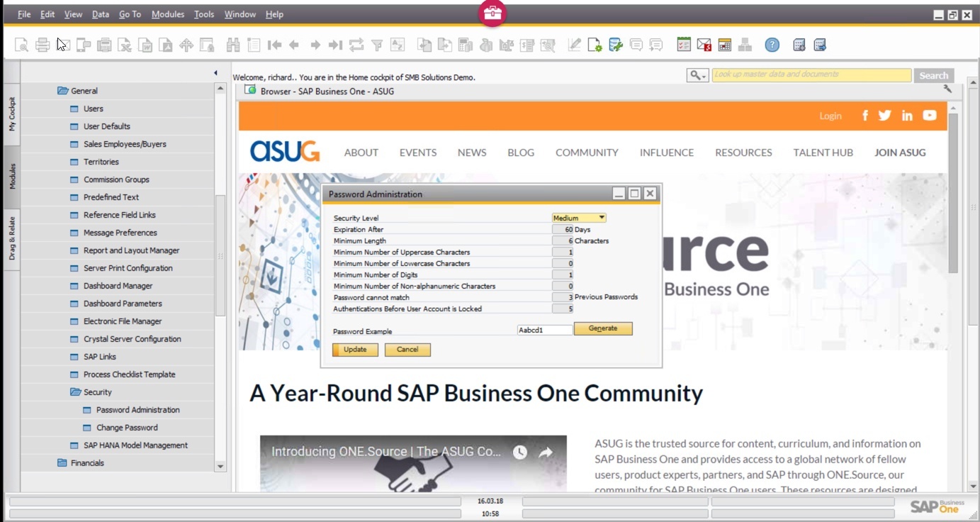980x522 pixels.
Task: Click the Print Preview toolbar icon
Action: tap(22, 45)
